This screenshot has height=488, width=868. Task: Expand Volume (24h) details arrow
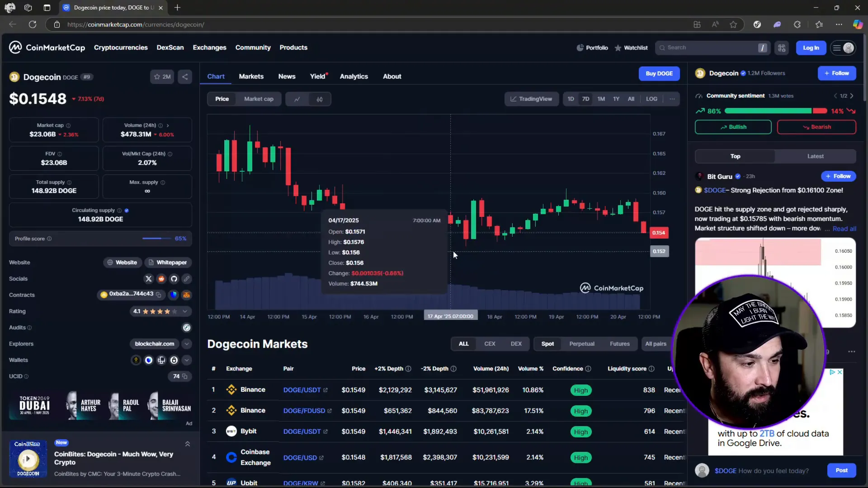coord(168,126)
